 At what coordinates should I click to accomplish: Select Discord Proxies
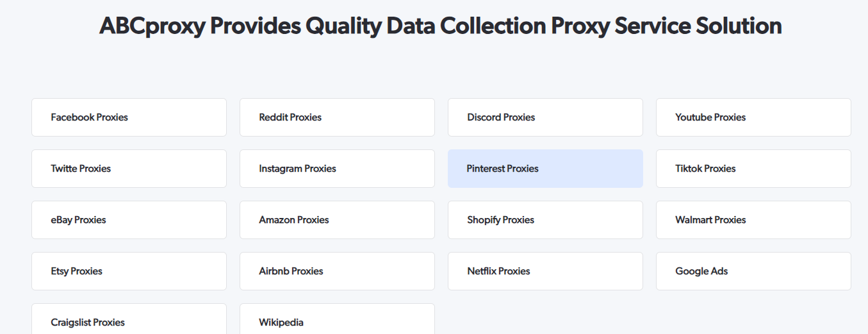pos(545,117)
